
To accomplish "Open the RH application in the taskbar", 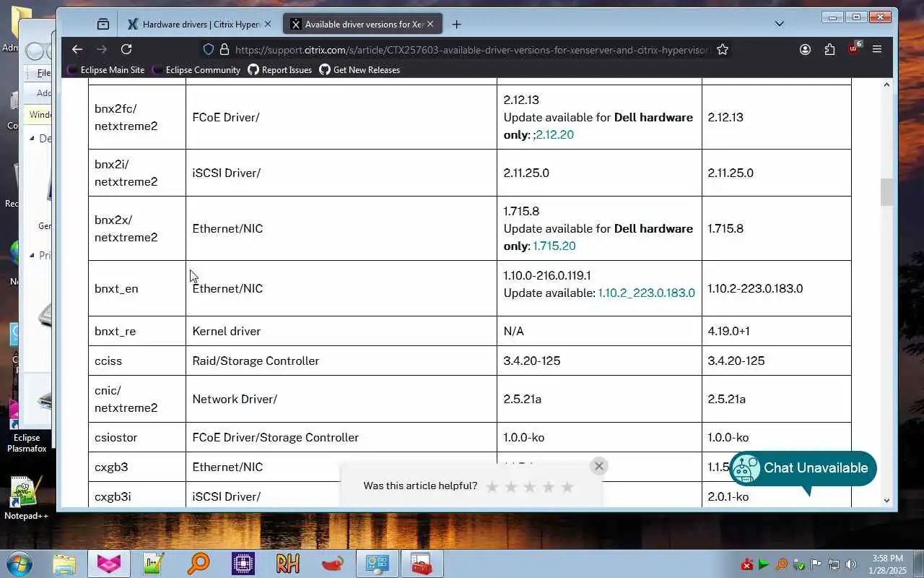I will pos(288,564).
